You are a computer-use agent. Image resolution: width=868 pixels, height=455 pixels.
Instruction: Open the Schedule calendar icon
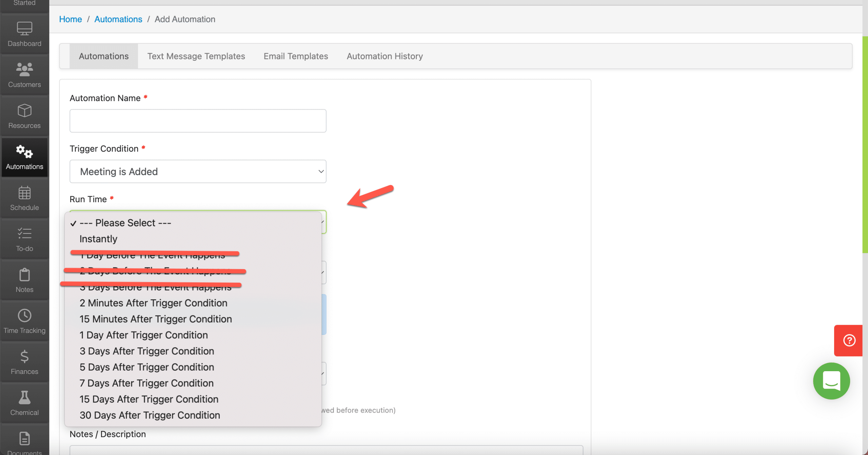pos(24,198)
